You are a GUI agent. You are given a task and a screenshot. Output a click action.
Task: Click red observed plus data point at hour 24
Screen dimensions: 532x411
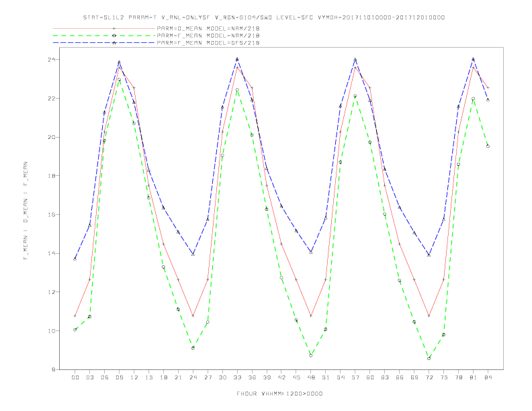[193, 316]
